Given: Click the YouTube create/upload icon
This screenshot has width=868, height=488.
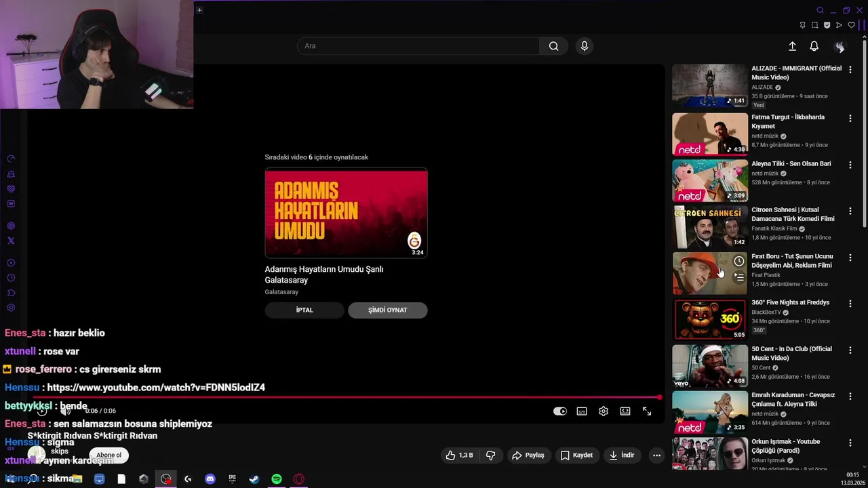Looking at the screenshot, I should (792, 46).
